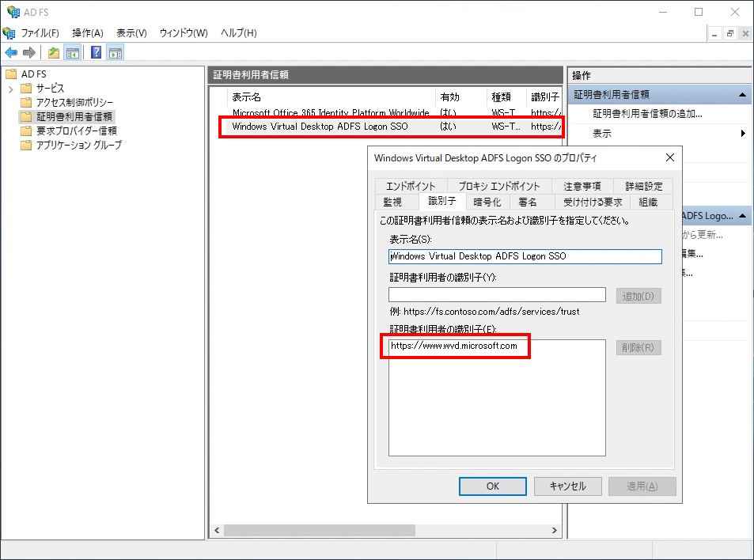Select 証明書利用者信頼 in the tree

(74, 116)
